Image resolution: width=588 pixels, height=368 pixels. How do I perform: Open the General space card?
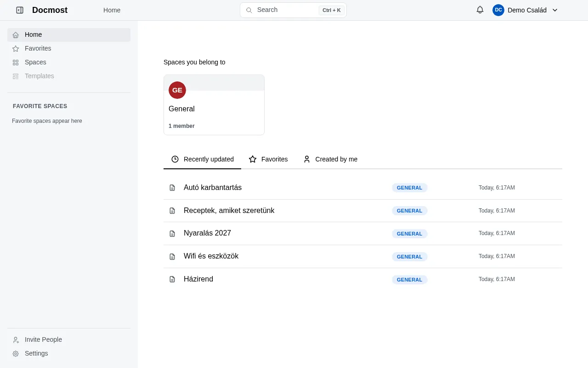(x=214, y=105)
